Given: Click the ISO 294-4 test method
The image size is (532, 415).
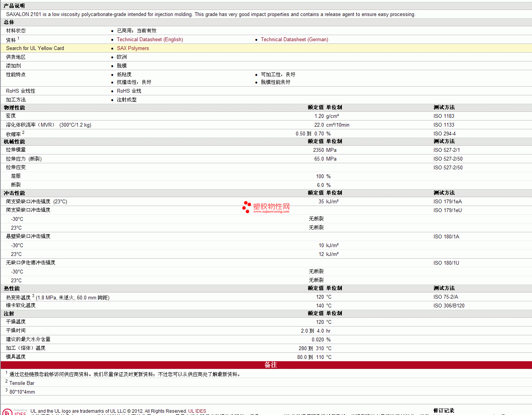Looking at the screenshot, I should pyautogui.click(x=444, y=134).
